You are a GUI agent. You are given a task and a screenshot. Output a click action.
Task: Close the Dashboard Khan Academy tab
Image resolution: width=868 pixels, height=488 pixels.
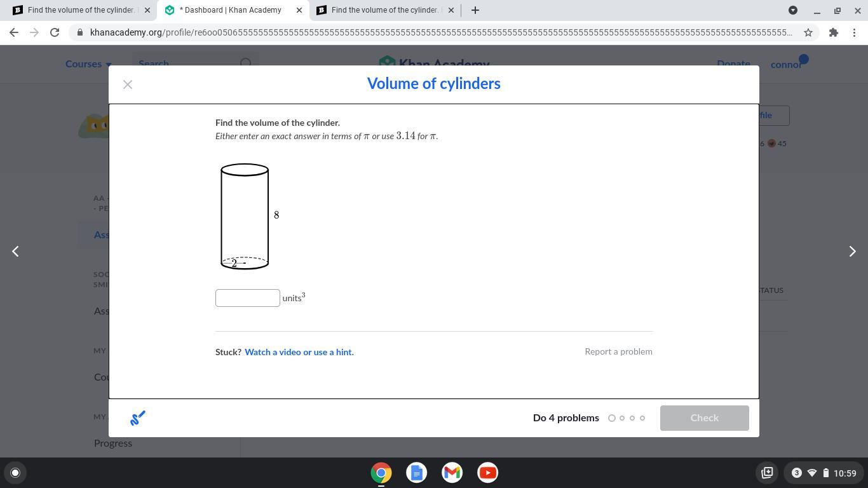(x=299, y=10)
